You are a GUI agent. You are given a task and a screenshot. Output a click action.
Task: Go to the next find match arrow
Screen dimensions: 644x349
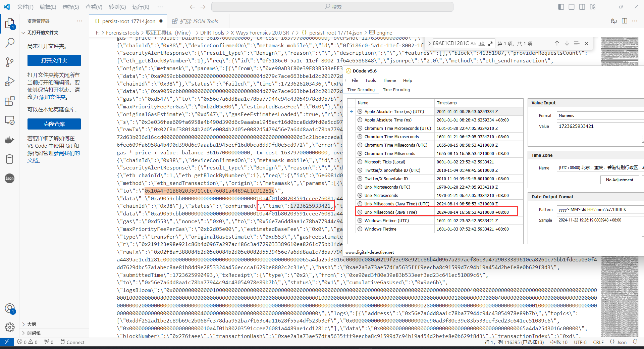pyautogui.click(x=567, y=43)
